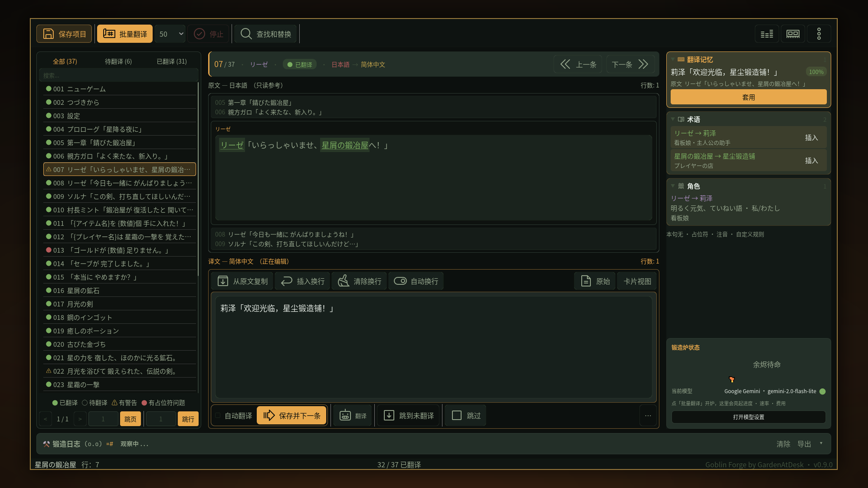Select the 待翻译 (6) tab
Viewport: 868px width, 488px height.
point(118,61)
